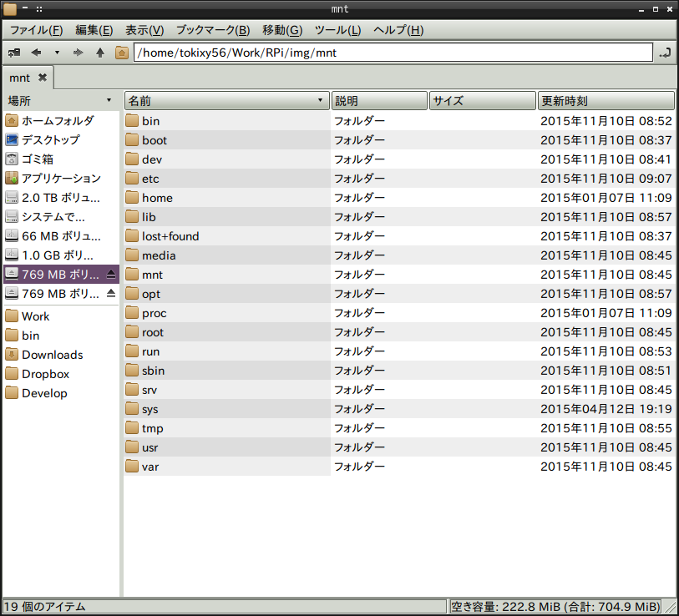Select the run folder row
The height and width of the screenshot is (616, 679).
click(x=399, y=351)
